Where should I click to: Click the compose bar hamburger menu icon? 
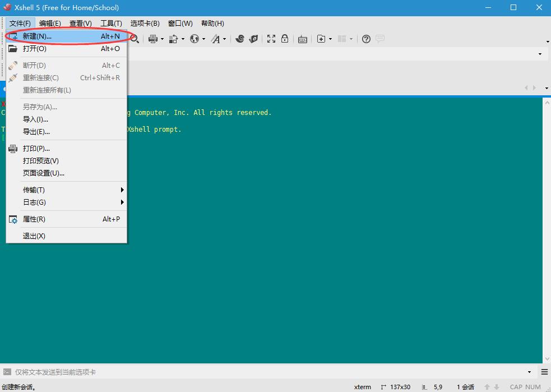[544, 372]
